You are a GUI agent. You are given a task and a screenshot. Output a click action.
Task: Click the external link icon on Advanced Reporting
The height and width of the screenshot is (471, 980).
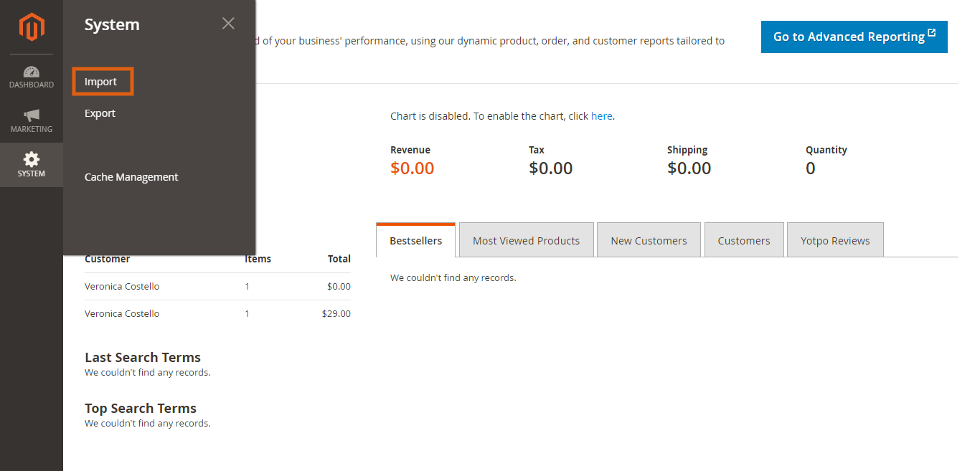[x=931, y=33]
